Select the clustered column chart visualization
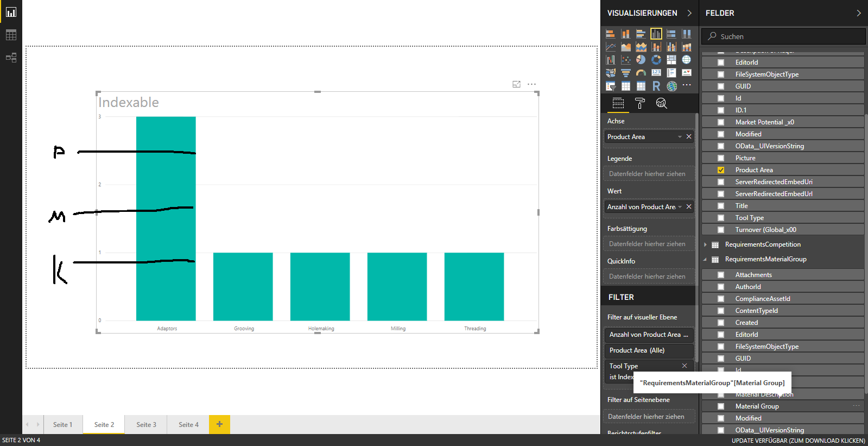This screenshot has width=868, height=446. (656, 34)
